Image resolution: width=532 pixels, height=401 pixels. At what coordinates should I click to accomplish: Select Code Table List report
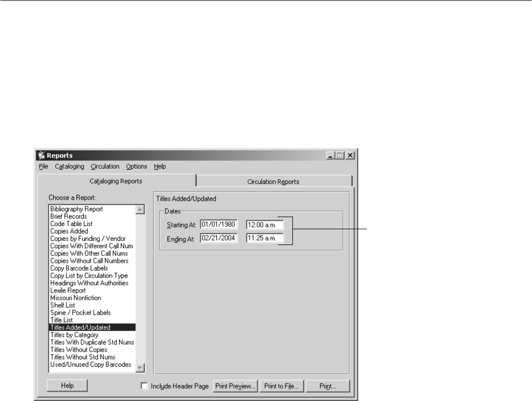92,224
